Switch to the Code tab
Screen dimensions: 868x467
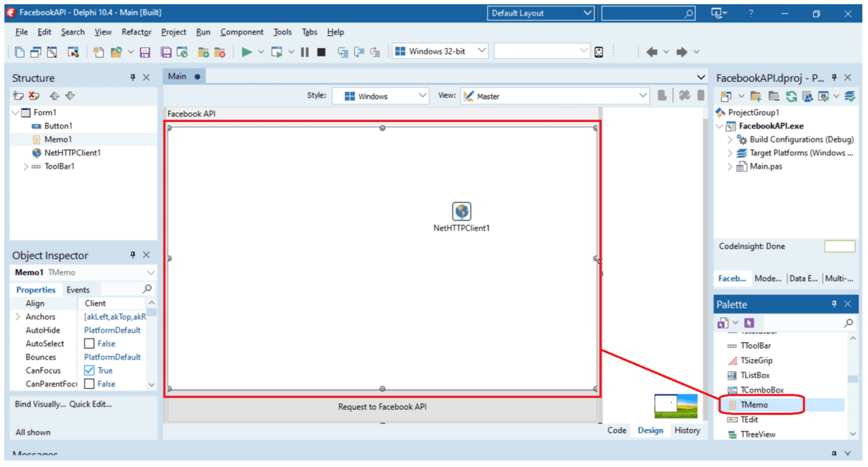pos(617,430)
